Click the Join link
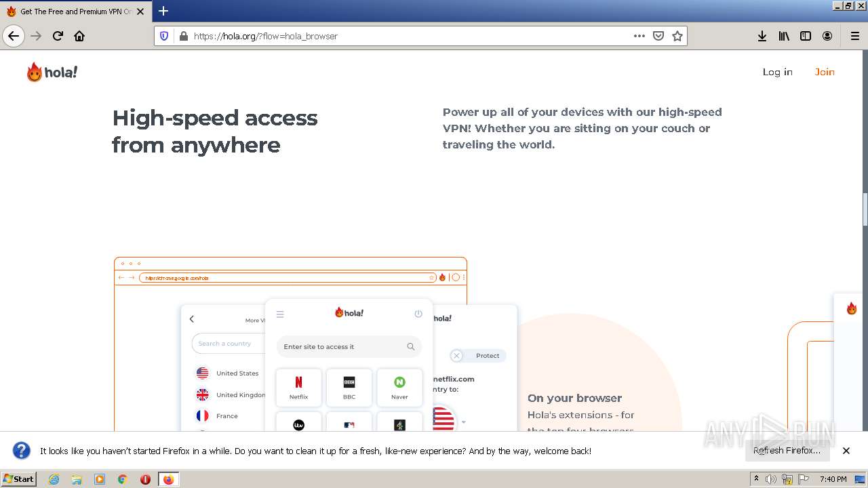Screen dimensions: 868x488 point(825,72)
